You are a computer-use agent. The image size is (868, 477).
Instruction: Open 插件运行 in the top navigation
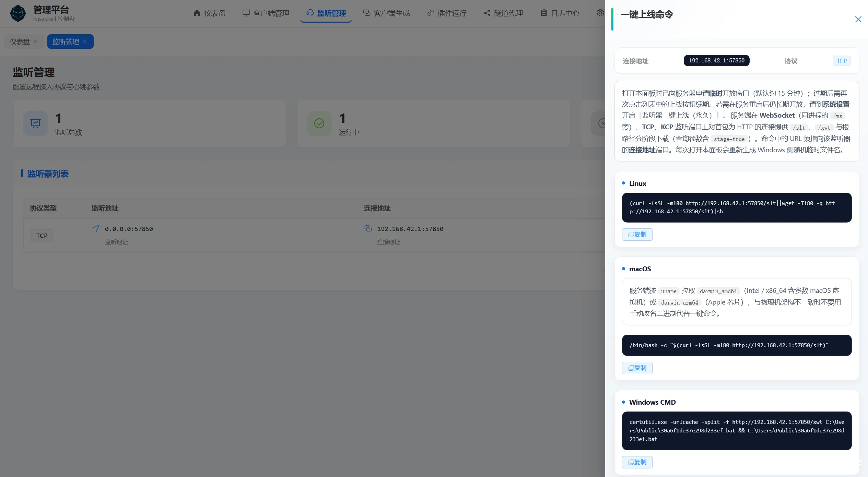pyautogui.click(x=446, y=13)
